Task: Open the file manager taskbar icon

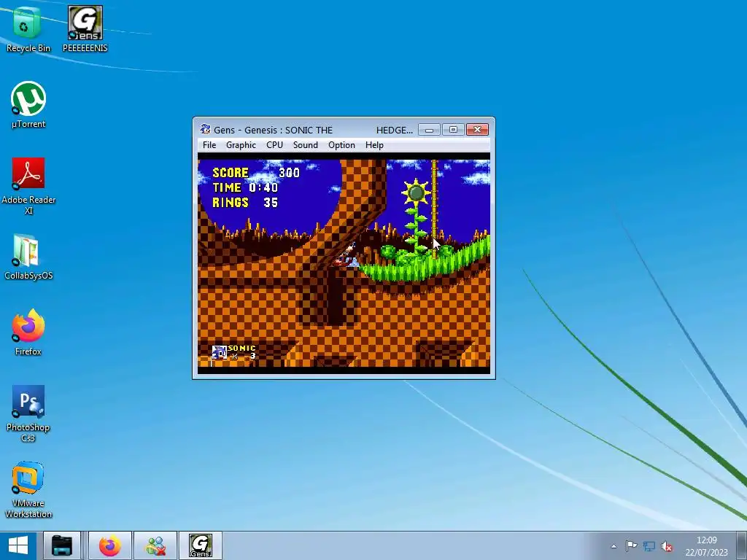Action: [x=62, y=545]
